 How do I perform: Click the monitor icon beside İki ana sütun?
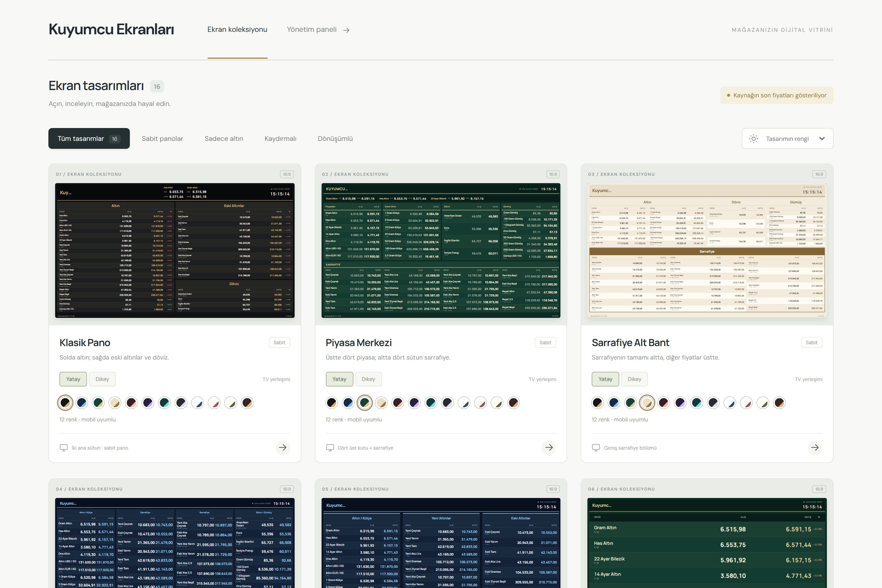[64, 448]
